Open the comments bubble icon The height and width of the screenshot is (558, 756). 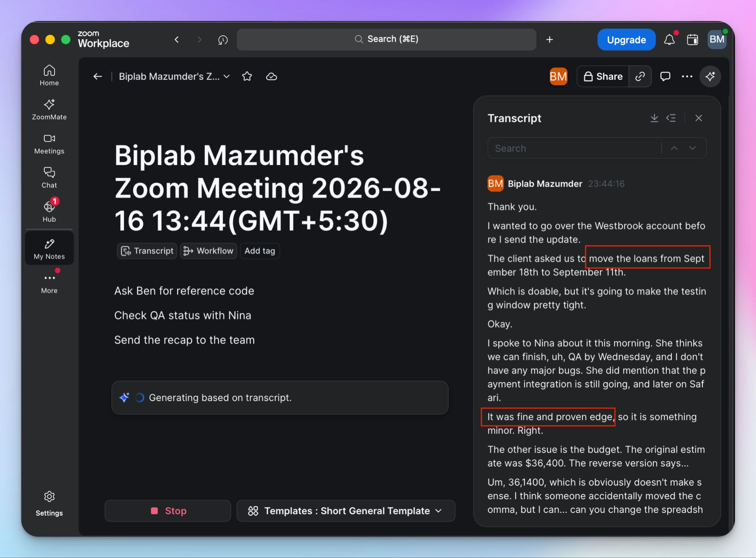point(665,76)
